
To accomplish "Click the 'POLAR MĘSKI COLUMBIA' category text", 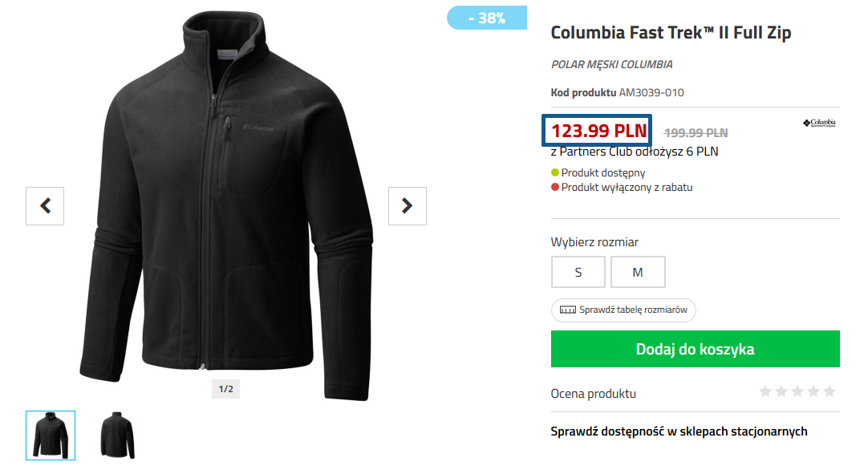I will pyautogui.click(x=611, y=64).
